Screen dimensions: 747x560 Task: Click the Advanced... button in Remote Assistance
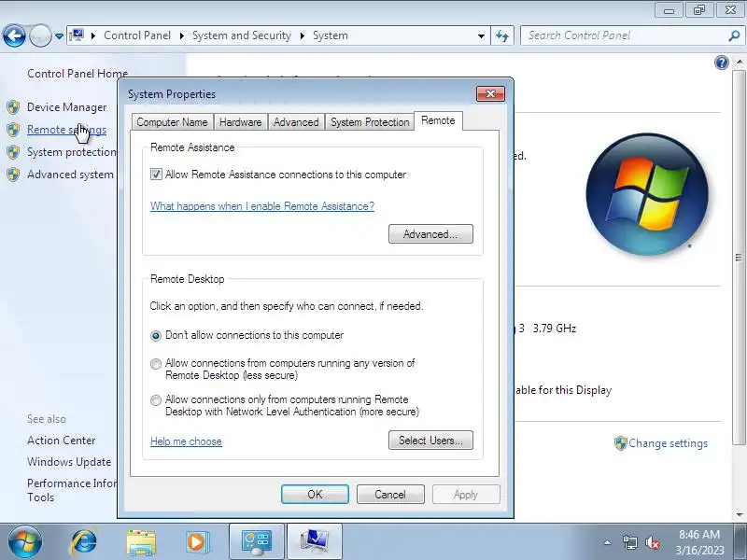point(430,234)
